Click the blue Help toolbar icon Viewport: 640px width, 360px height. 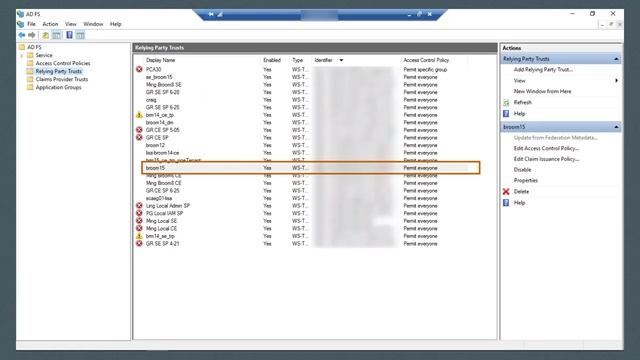click(69, 35)
